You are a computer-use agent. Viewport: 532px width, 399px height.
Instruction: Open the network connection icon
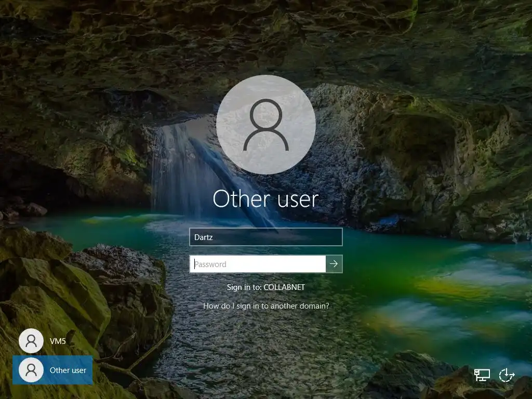[482, 375]
